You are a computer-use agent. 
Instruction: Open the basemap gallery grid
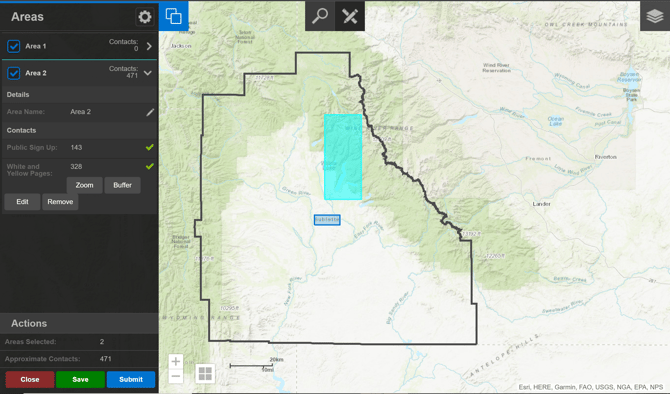[205, 373]
